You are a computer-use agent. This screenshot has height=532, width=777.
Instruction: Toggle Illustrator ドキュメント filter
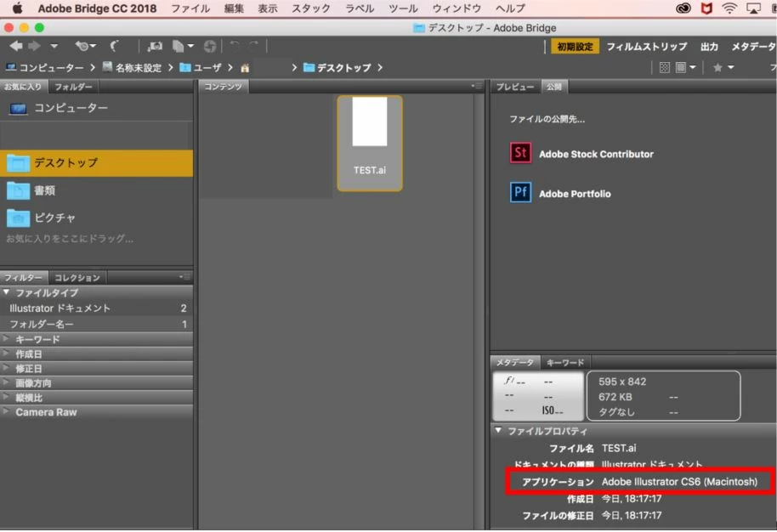[96, 308]
